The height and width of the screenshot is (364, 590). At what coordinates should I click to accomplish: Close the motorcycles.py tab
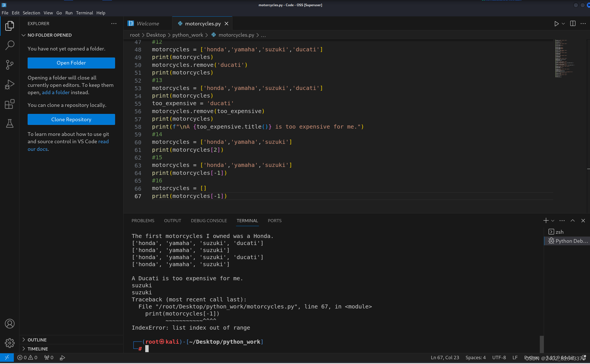(226, 24)
